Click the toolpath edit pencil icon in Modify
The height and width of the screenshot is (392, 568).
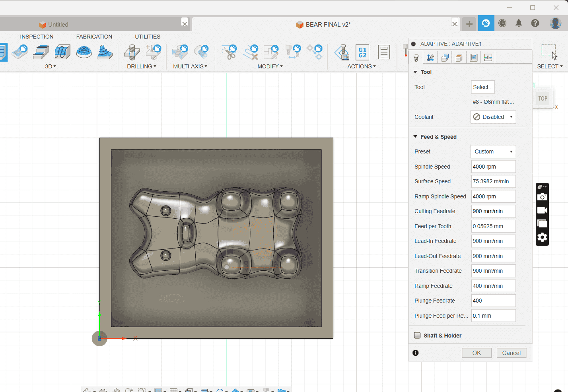coord(271,52)
